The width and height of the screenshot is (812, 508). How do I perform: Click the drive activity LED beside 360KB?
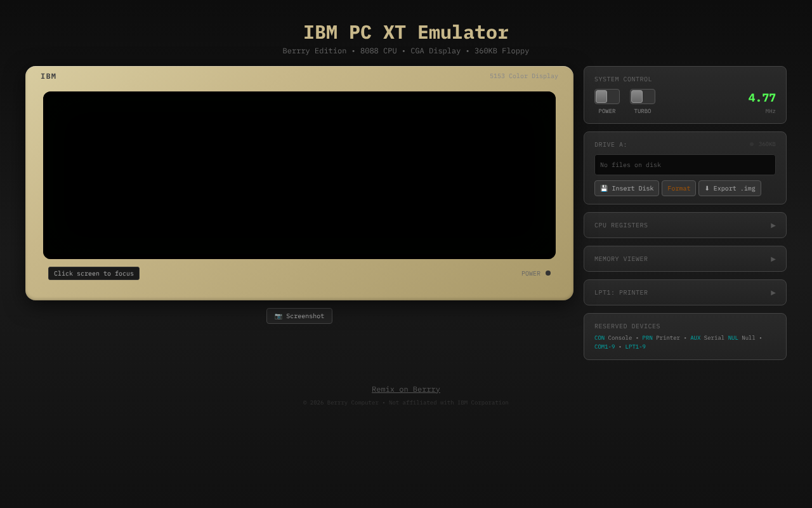(751, 144)
